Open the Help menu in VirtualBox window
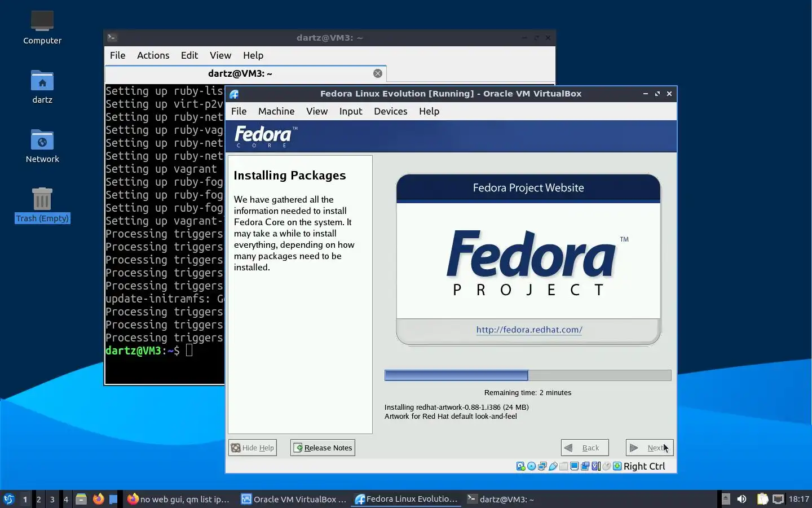The height and width of the screenshot is (508, 812). [429, 111]
